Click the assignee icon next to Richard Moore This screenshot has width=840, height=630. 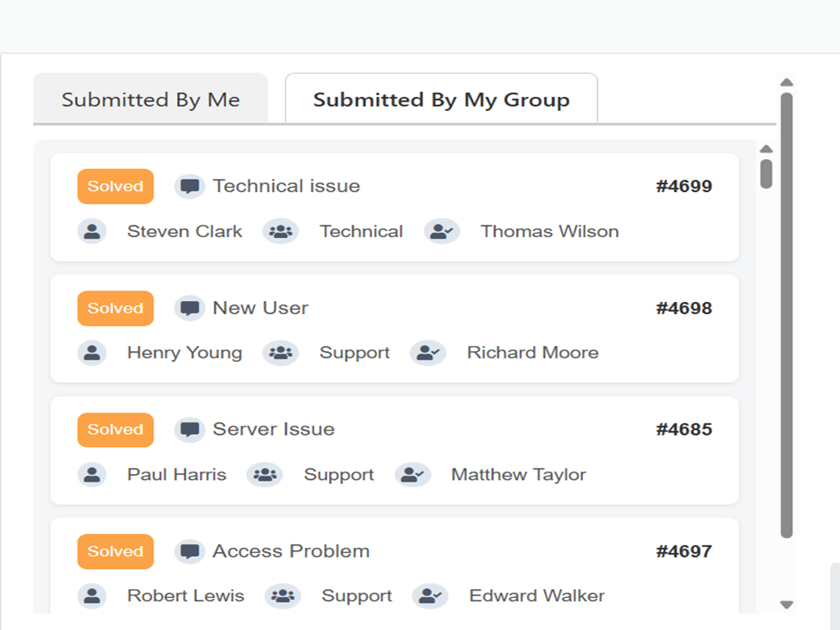pyautogui.click(x=428, y=353)
